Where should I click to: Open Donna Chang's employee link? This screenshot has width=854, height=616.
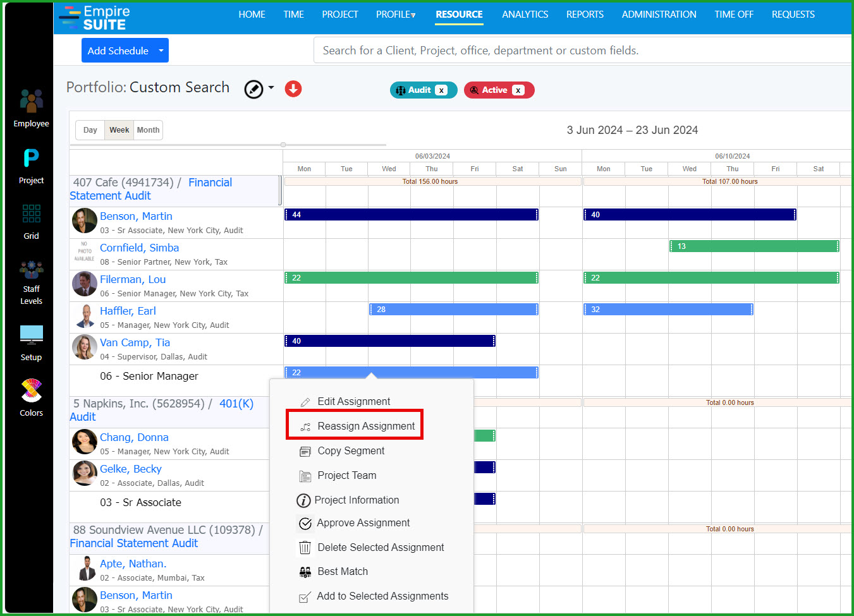[x=134, y=437]
